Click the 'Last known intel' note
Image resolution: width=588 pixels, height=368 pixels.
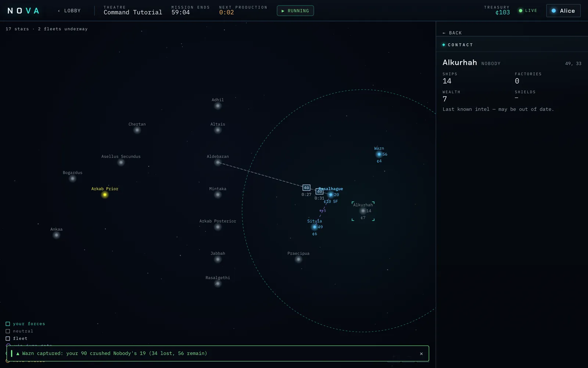click(498, 109)
